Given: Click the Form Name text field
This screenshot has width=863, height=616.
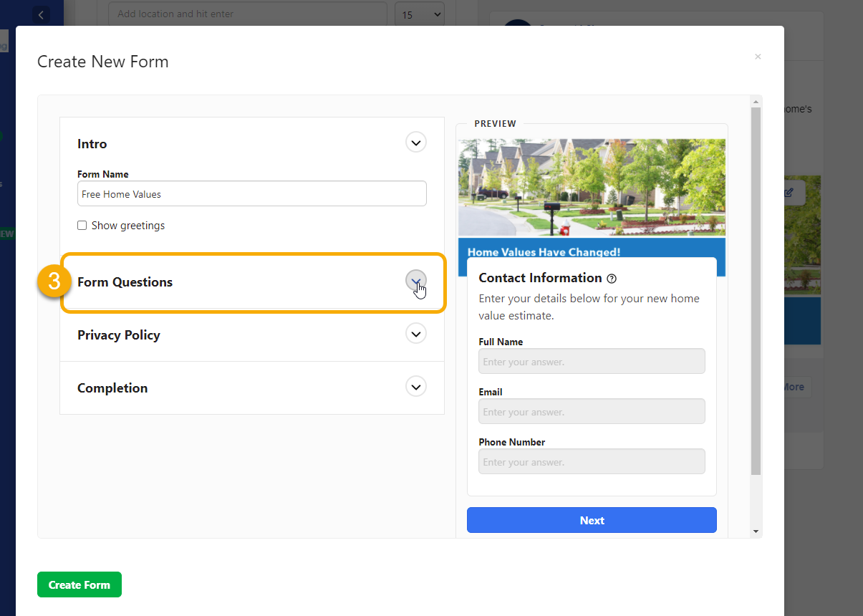Looking at the screenshot, I should click(251, 194).
